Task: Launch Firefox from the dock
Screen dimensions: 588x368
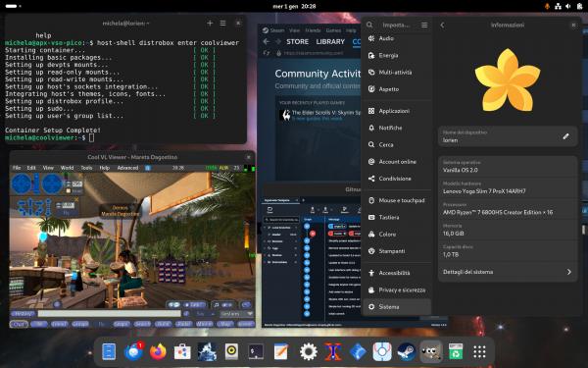Action: pyautogui.click(x=158, y=352)
